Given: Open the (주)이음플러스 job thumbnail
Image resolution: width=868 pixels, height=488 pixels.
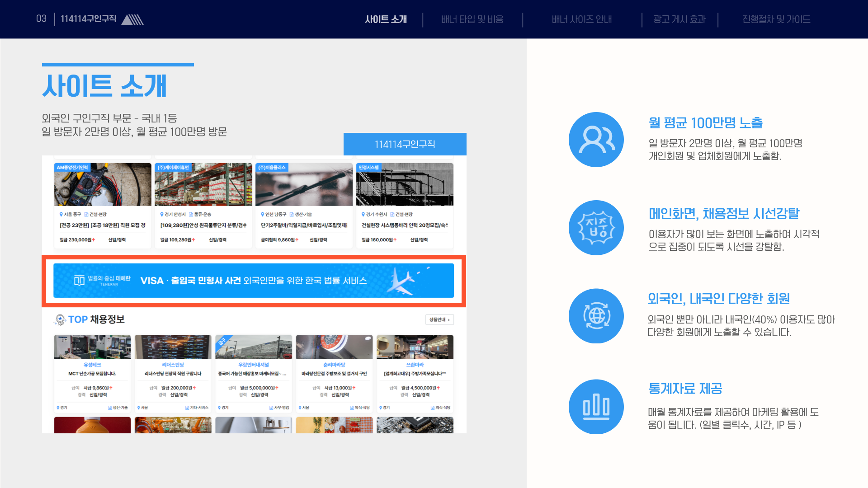Looking at the screenshot, I should [x=304, y=184].
